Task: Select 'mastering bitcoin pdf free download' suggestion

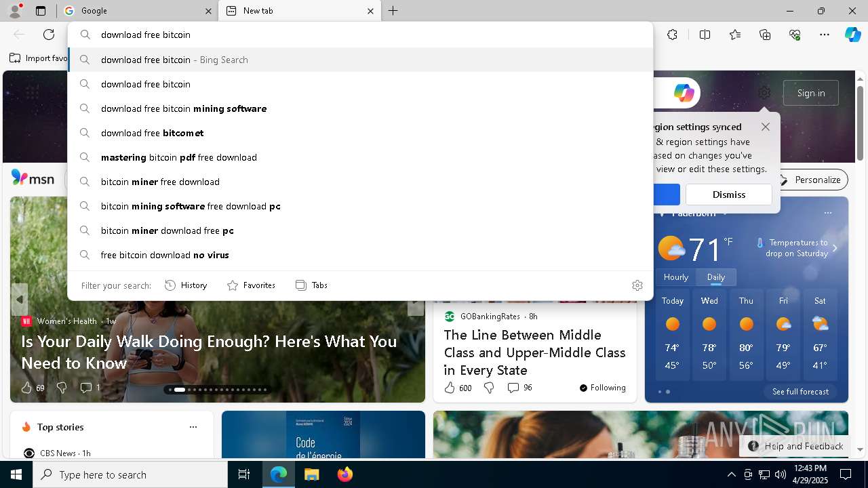Action: click(360, 157)
